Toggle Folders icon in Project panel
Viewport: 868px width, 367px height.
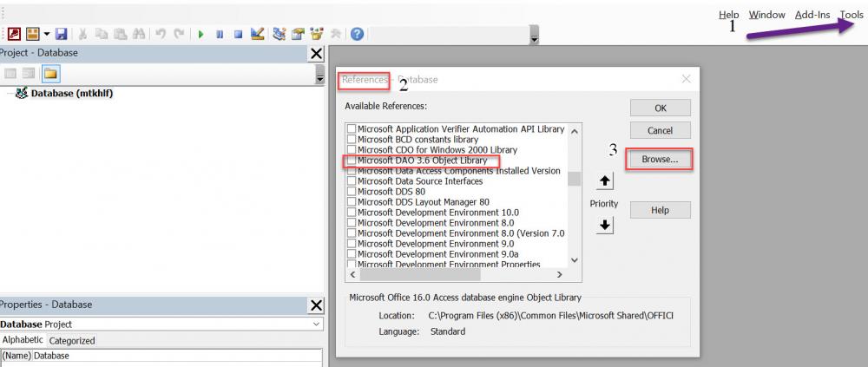click(50, 74)
